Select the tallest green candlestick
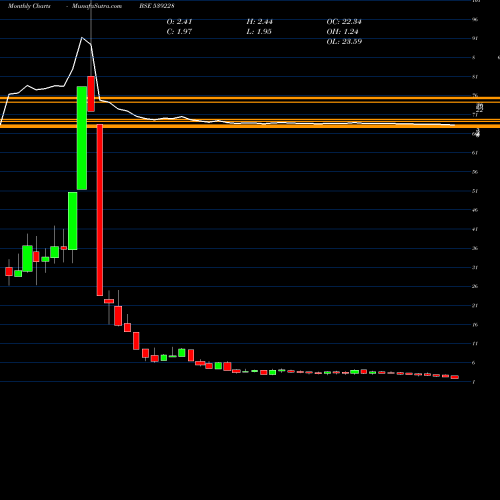Image resolution: width=500 pixels, height=500 pixels. 82,138
